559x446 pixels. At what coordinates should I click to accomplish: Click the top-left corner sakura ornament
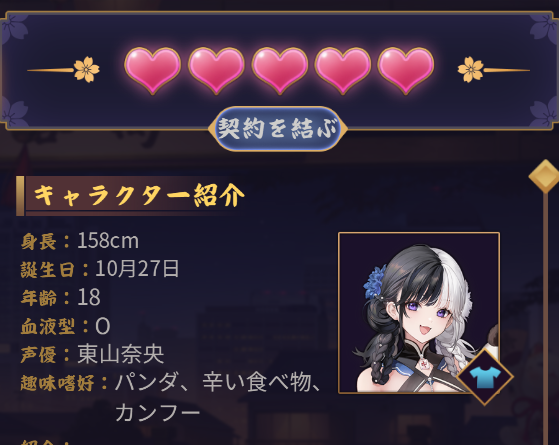(14, 25)
